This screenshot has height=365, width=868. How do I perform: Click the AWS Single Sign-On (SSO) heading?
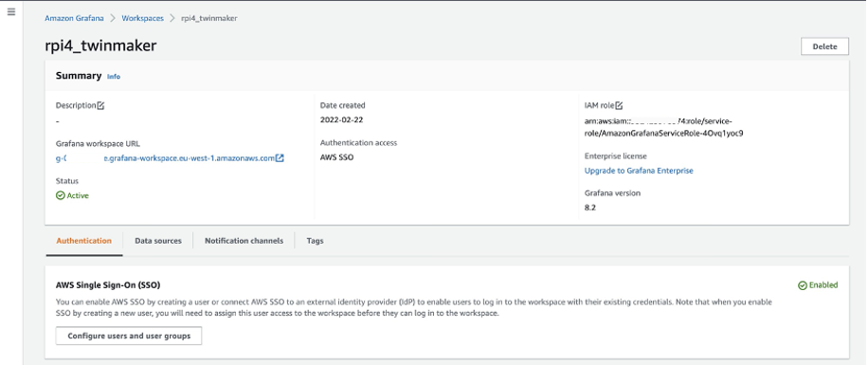tap(108, 285)
